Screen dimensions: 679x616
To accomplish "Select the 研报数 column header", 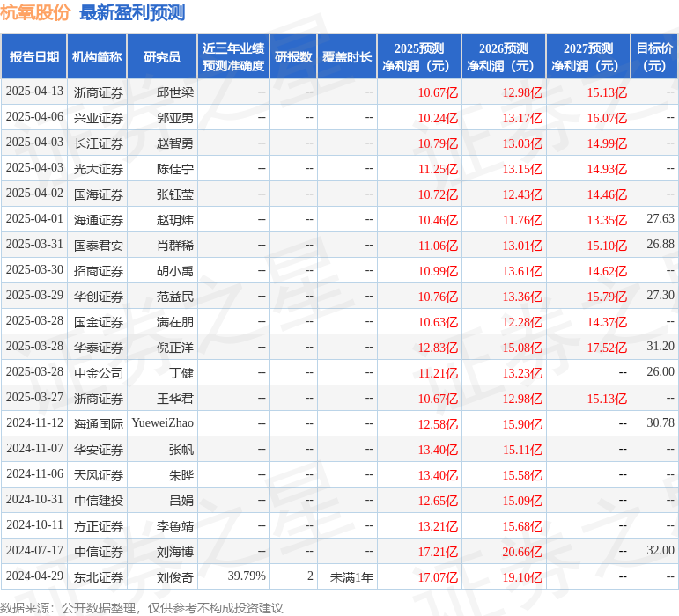I will (293, 57).
